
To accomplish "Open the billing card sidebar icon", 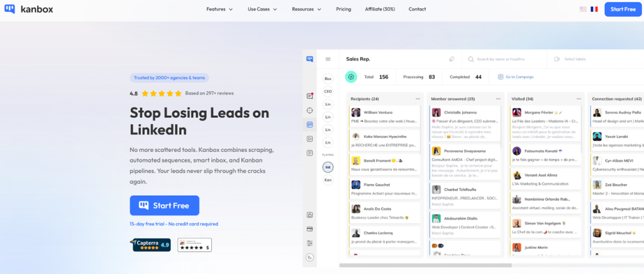I will pyautogui.click(x=309, y=229).
